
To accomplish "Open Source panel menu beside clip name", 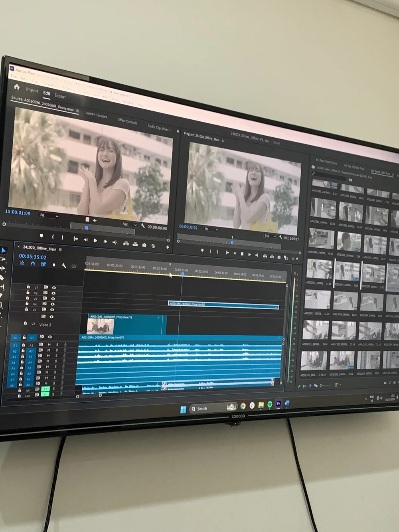I will pos(78,111).
